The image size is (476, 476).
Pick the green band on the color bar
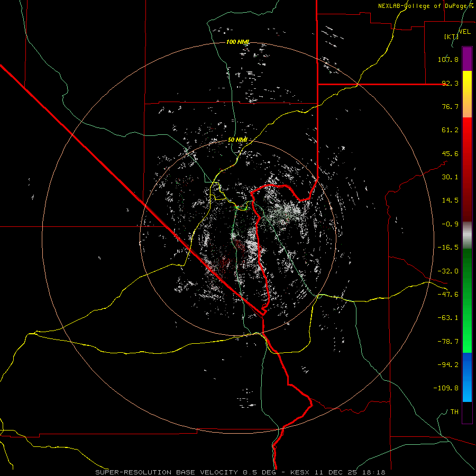(467, 300)
